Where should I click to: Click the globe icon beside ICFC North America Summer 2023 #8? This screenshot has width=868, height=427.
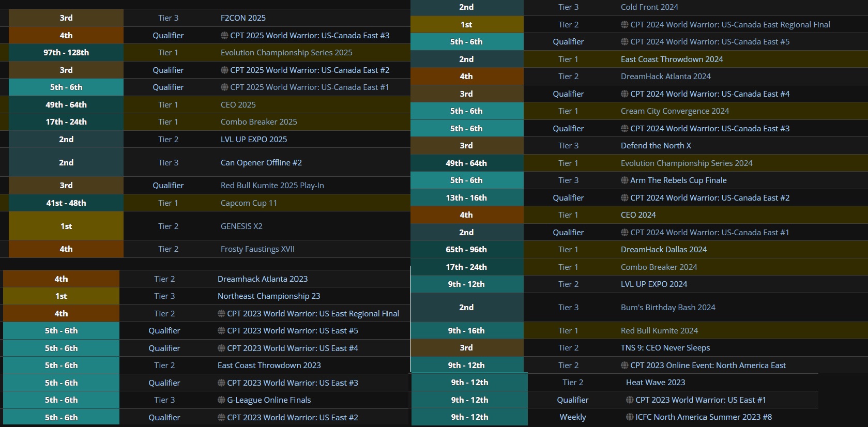tap(630, 417)
